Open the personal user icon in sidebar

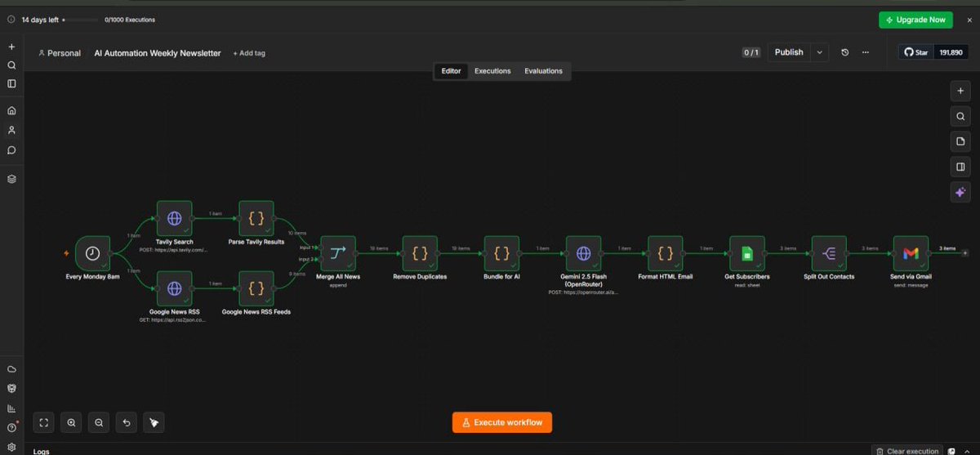tap(11, 130)
